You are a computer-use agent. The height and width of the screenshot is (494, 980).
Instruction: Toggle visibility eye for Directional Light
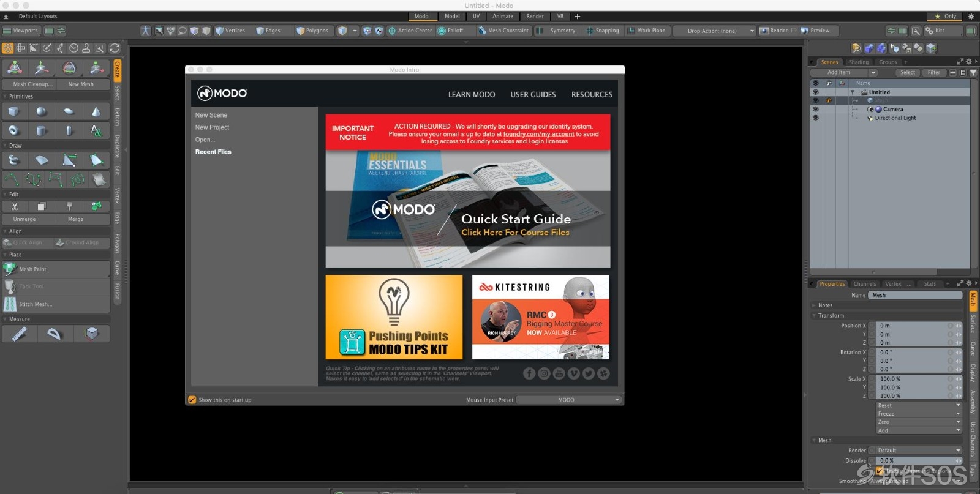click(815, 118)
